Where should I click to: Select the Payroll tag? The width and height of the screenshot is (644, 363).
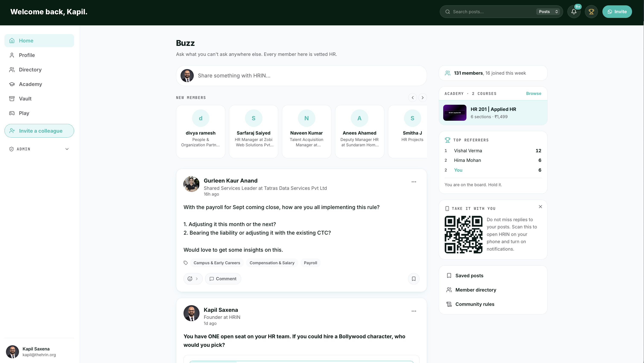(x=310, y=263)
